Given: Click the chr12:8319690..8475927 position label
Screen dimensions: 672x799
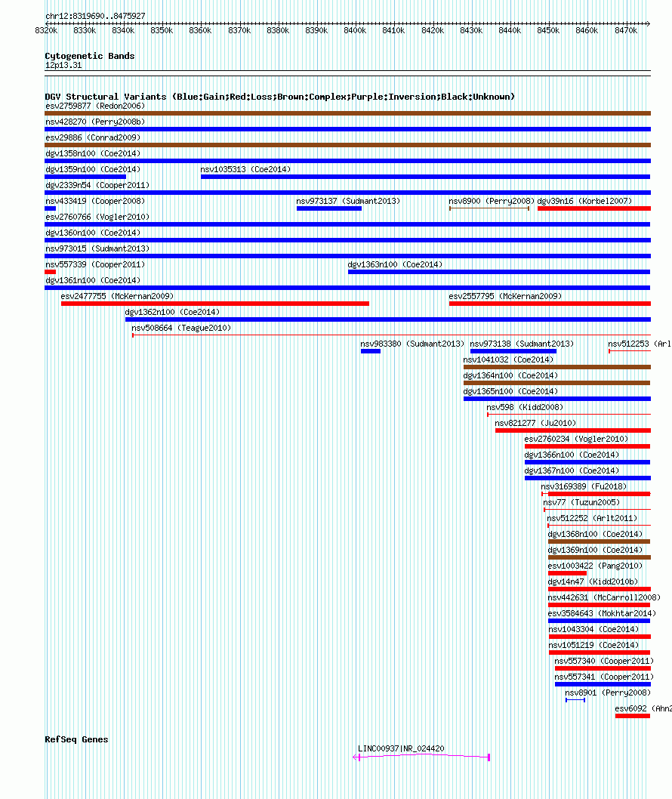Looking at the screenshot, I should pos(95,16).
